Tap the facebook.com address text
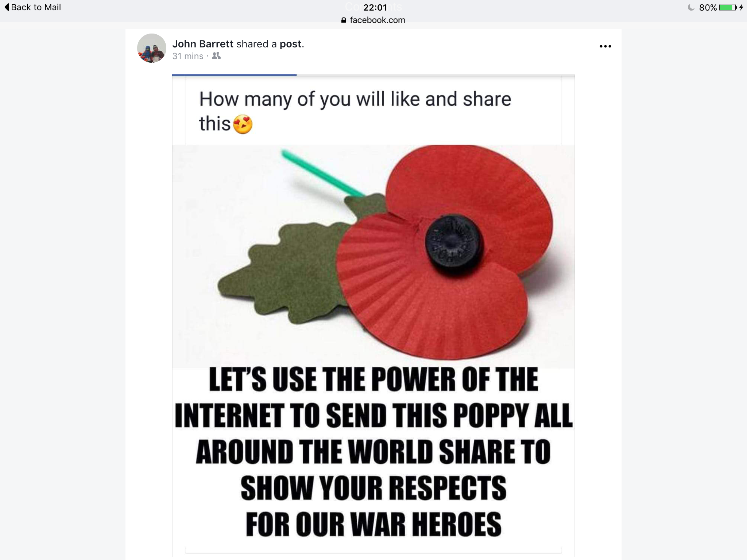 click(378, 20)
